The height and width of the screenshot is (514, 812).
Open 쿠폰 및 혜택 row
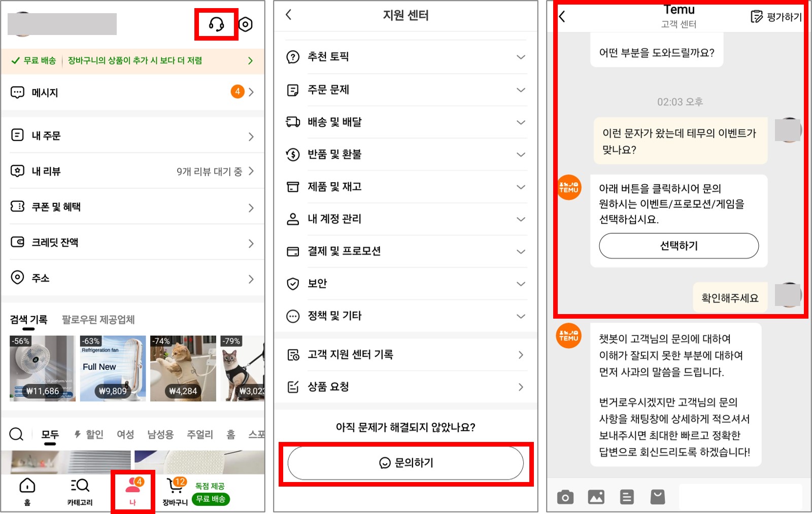(x=133, y=207)
